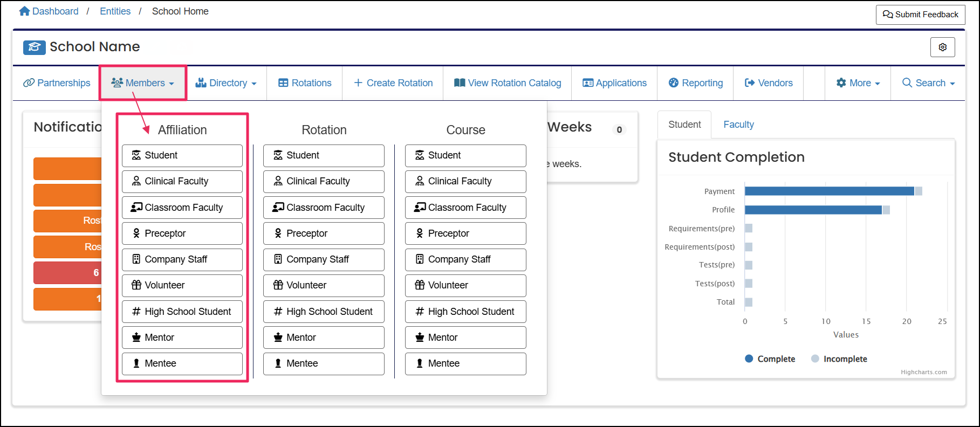
Task: Click the Rotations table icon
Action: (283, 83)
